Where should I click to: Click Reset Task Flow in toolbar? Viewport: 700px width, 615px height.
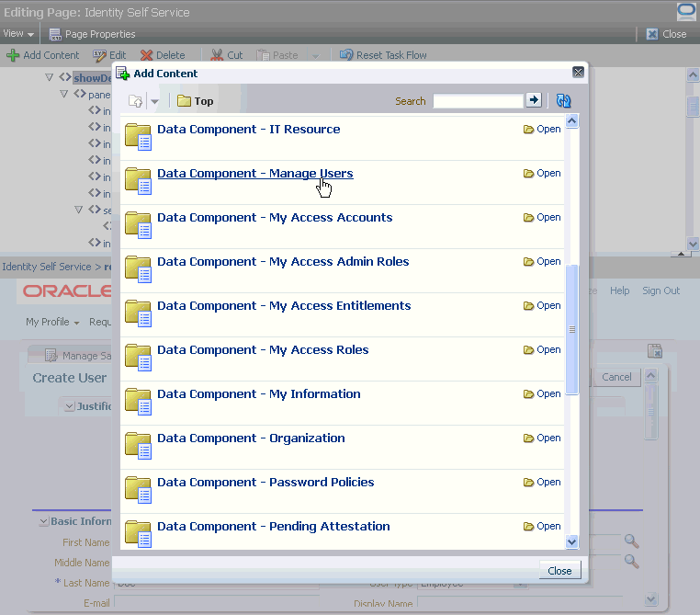click(383, 55)
